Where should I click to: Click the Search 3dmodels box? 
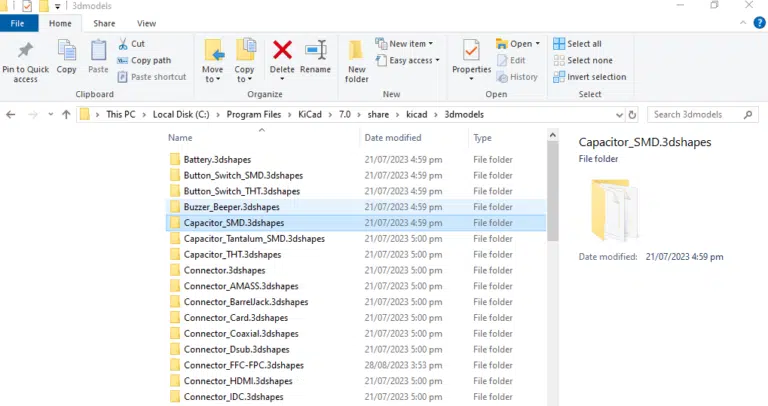(702, 115)
